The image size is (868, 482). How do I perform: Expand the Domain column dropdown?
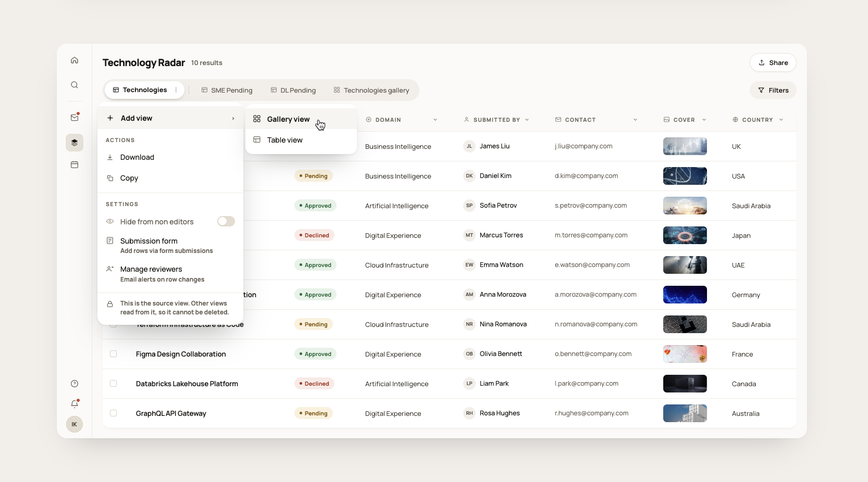[x=435, y=120]
